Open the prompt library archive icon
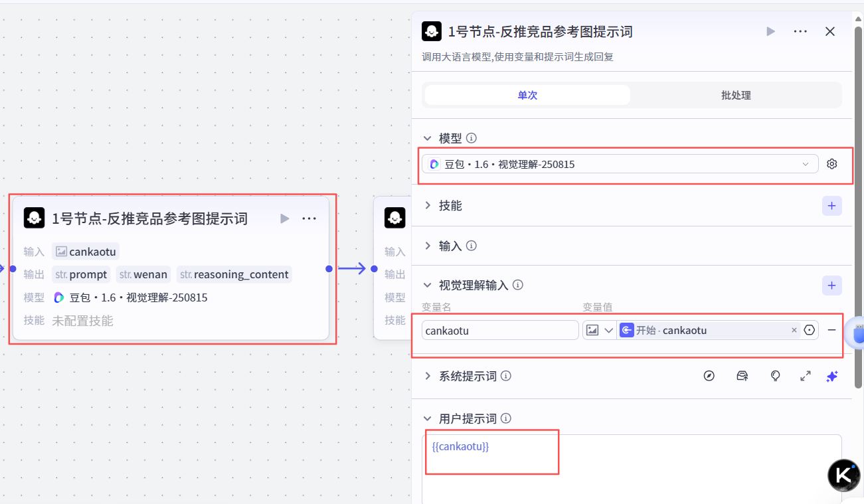Image resolution: width=864 pixels, height=504 pixels. click(x=742, y=376)
